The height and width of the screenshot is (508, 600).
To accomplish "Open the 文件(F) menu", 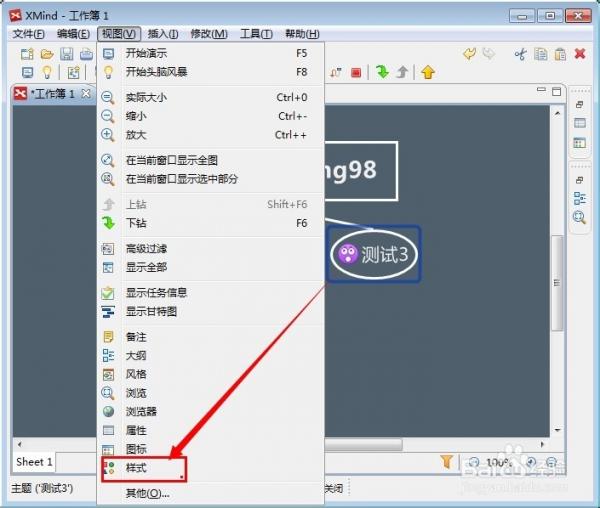I will tap(29, 34).
